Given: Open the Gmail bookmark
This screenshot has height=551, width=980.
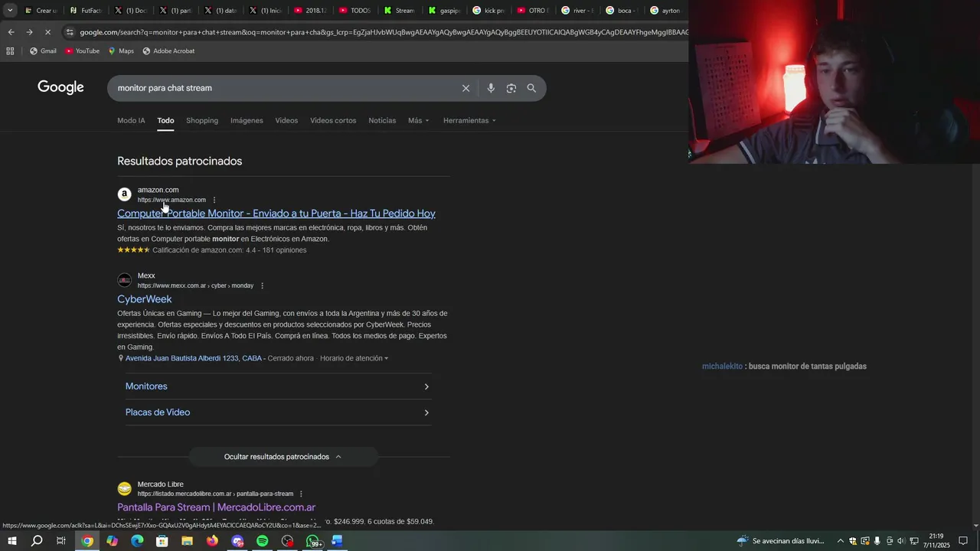Looking at the screenshot, I should coord(43,51).
